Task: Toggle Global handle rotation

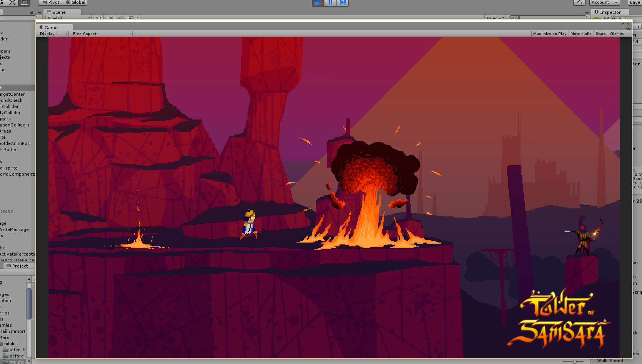Action: 75,2
